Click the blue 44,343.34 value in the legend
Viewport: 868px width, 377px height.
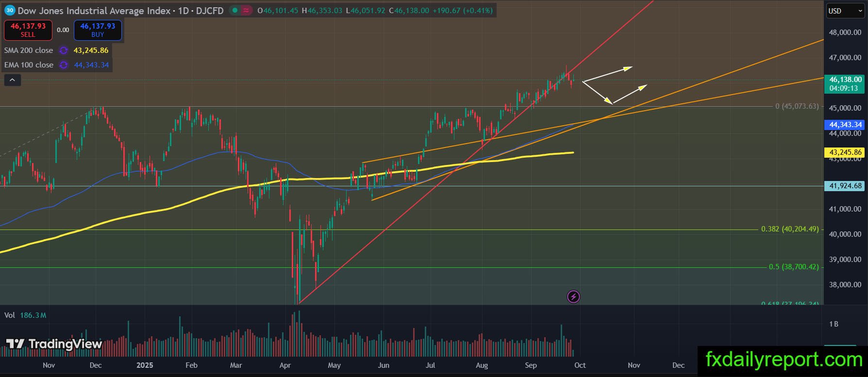point(91,65)
